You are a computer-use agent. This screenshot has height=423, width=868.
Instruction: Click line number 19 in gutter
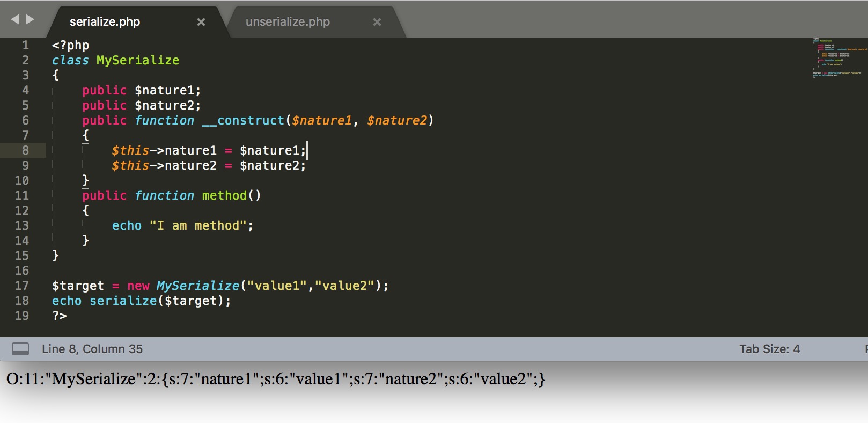click(x=22, y=316)
